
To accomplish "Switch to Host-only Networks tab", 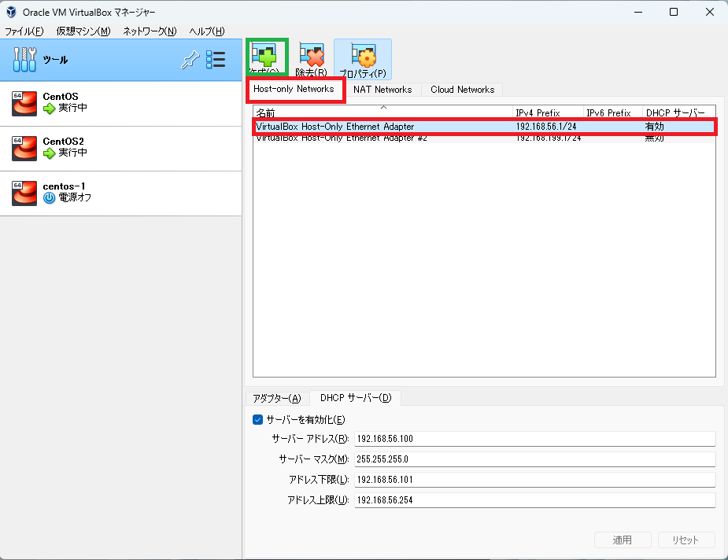I will (294, 89).
